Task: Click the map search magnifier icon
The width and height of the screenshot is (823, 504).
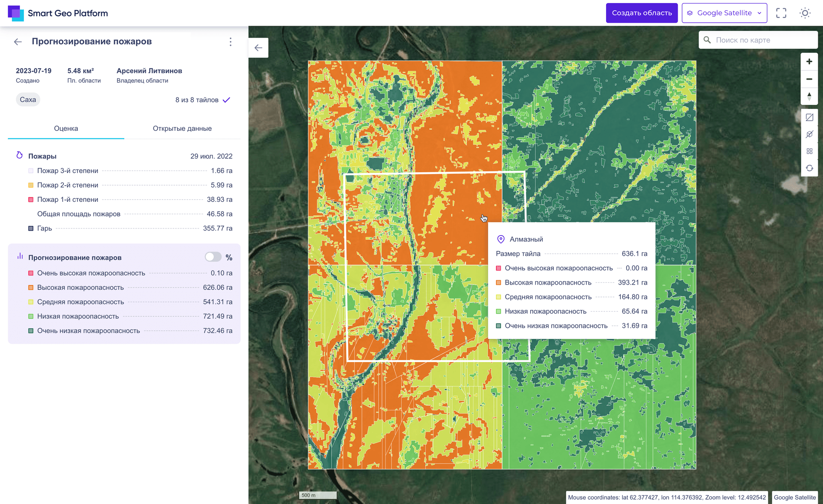Action: click(707, 40)
